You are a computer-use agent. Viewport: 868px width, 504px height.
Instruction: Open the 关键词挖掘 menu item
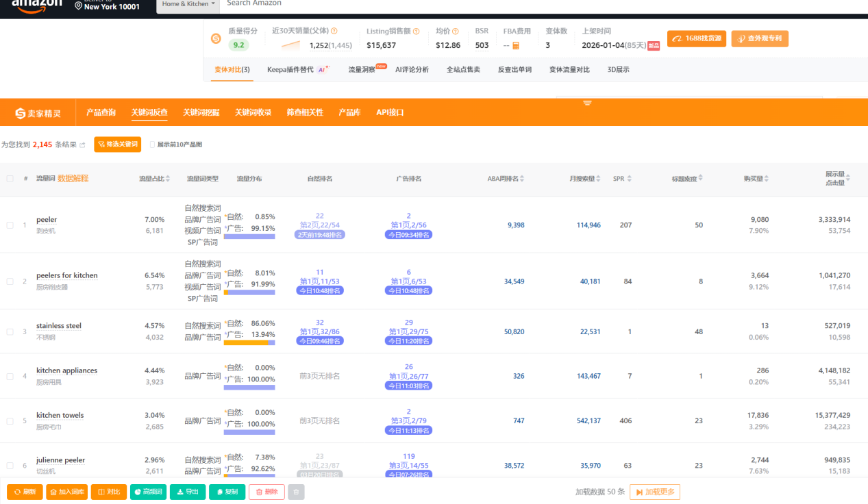coord(201,112)
